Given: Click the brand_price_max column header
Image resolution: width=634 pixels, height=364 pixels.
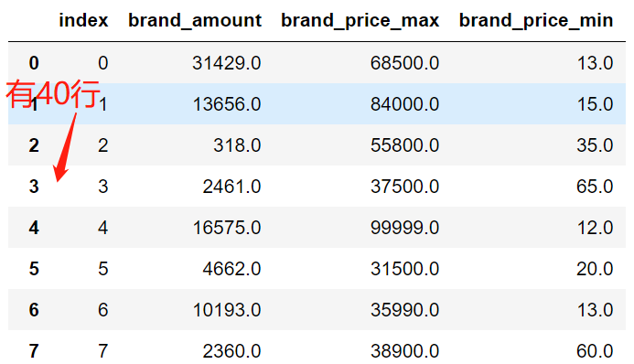Looking at the screenshot, I should tap(360, 21).
